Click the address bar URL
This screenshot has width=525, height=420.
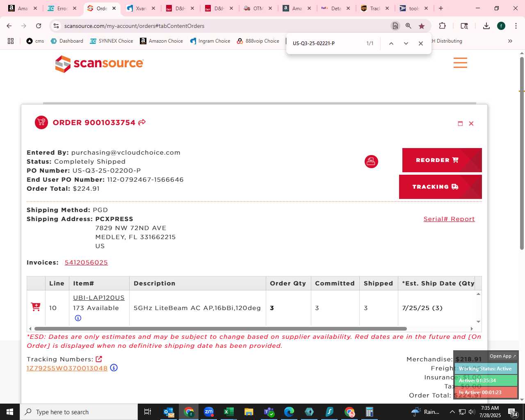click(x=134, y=26)
